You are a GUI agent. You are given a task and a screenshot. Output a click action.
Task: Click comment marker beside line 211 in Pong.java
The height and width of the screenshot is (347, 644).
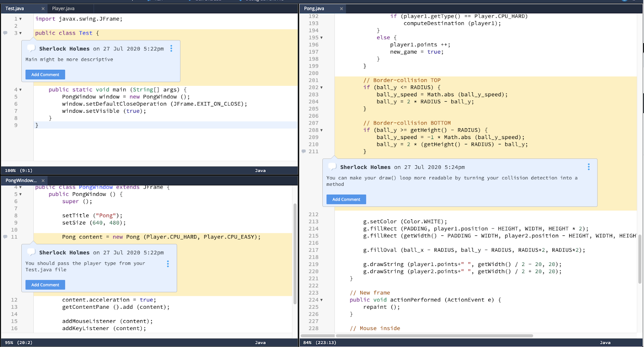[x=303, y=152]
